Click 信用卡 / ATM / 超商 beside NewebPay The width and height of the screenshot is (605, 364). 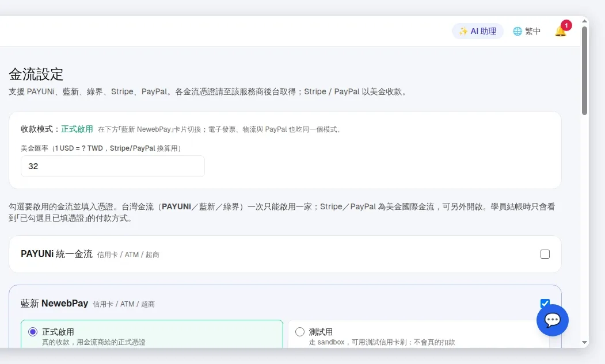click(124, 304)
